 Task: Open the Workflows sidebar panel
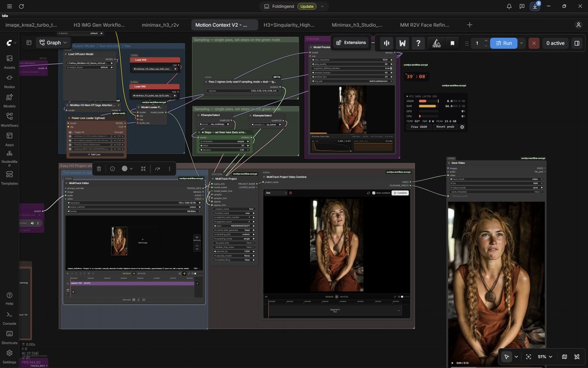pos(9,119)
